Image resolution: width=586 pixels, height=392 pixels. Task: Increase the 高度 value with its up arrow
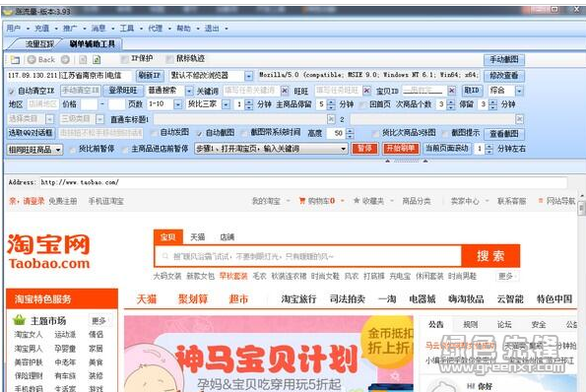pos(350,131)
